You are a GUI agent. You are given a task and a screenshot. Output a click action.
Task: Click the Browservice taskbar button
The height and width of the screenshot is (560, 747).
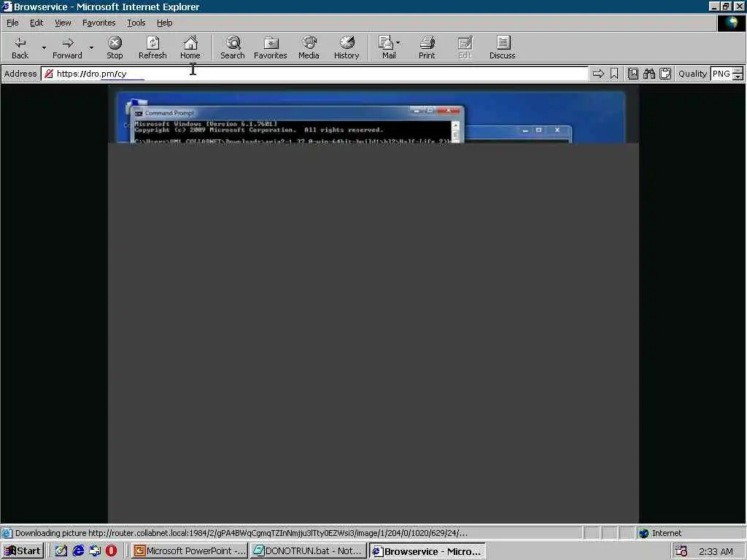click(x=427, y=551)
